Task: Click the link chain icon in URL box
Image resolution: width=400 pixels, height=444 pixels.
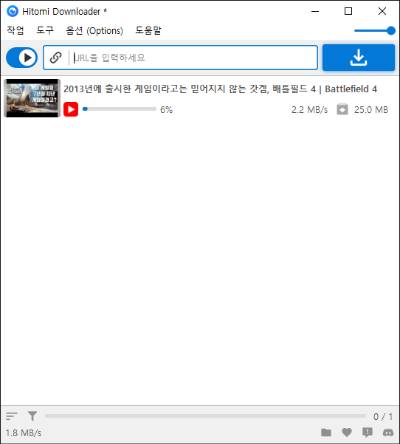Action: click(x=56, y=58)
